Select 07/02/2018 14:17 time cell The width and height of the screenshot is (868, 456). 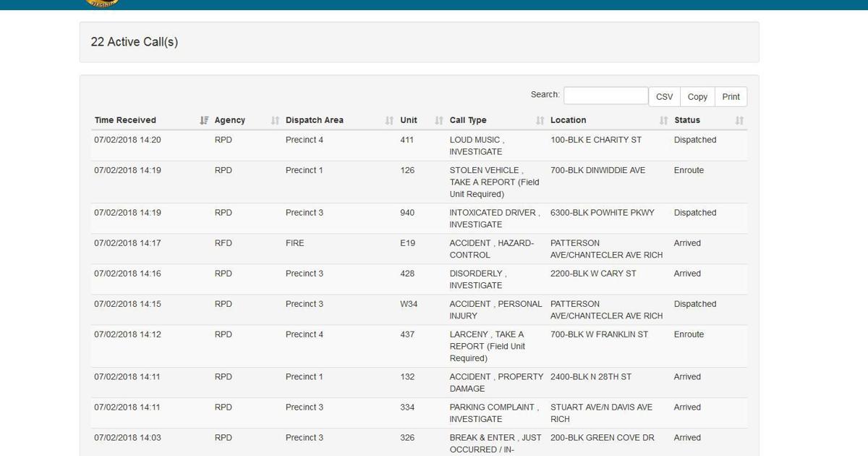coord(127,243)
